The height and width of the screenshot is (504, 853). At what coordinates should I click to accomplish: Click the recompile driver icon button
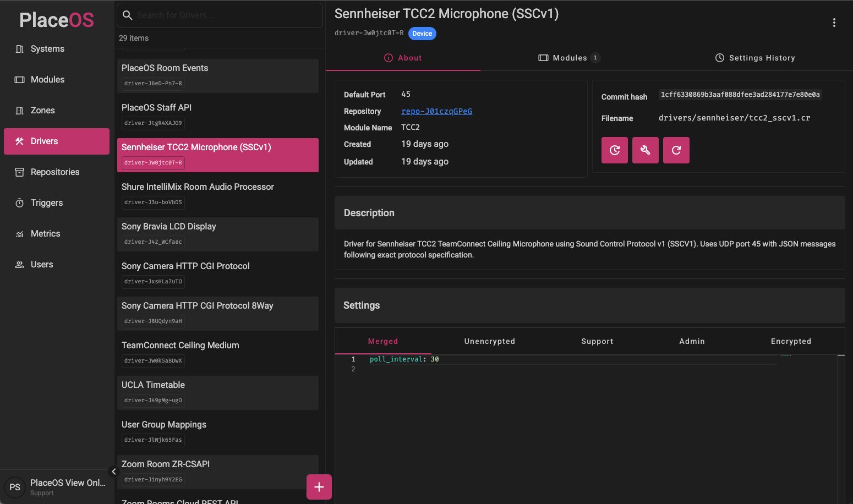tap(676, 150)
